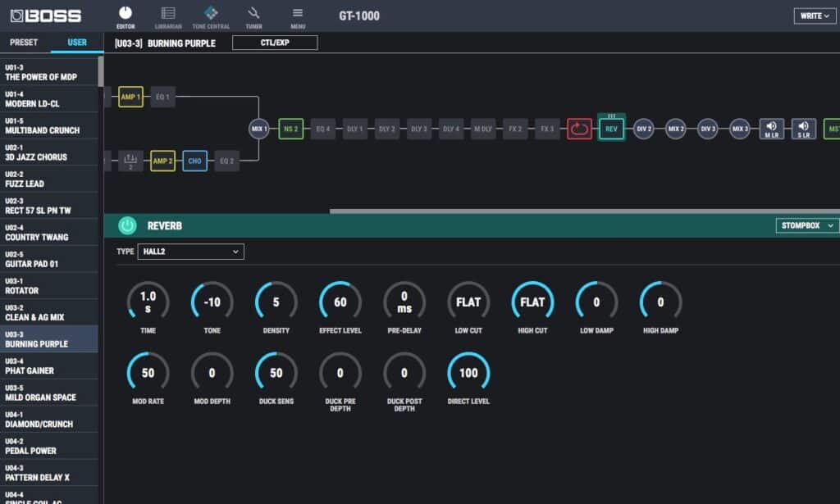Screen dimensions: 840x504
Task: Select patch THE POWER OF MDP
Action: [48, 72]
